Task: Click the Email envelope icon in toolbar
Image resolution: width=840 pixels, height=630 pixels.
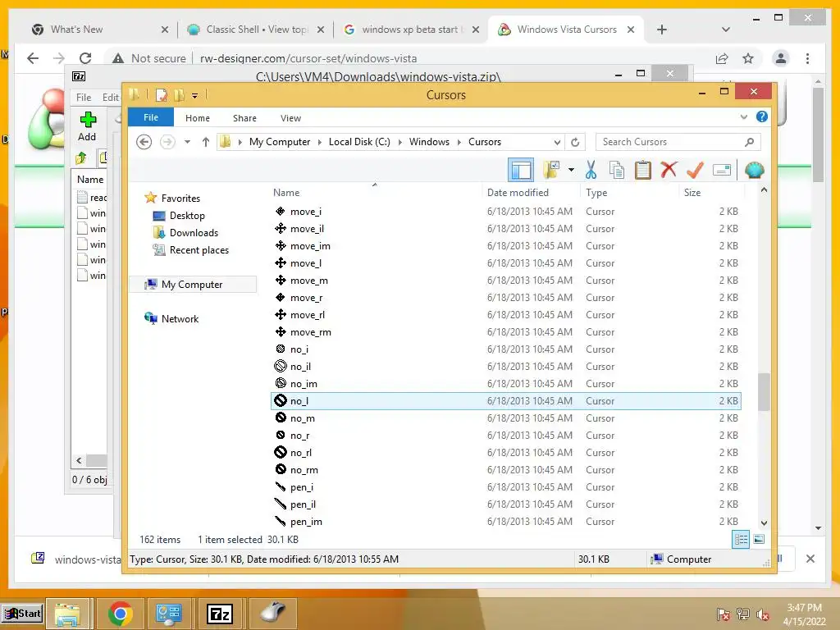Action: [x=722, y=171]
